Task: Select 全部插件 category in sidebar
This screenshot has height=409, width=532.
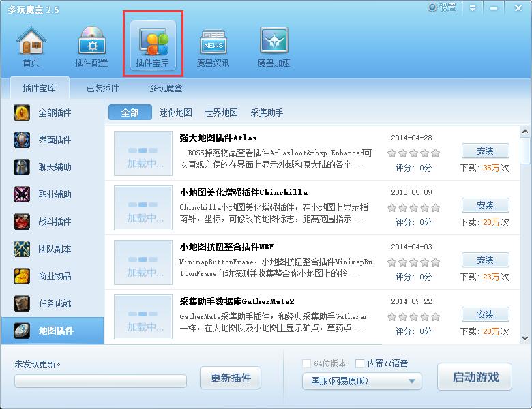Action: pyautogui.click(x=53, y=112)
